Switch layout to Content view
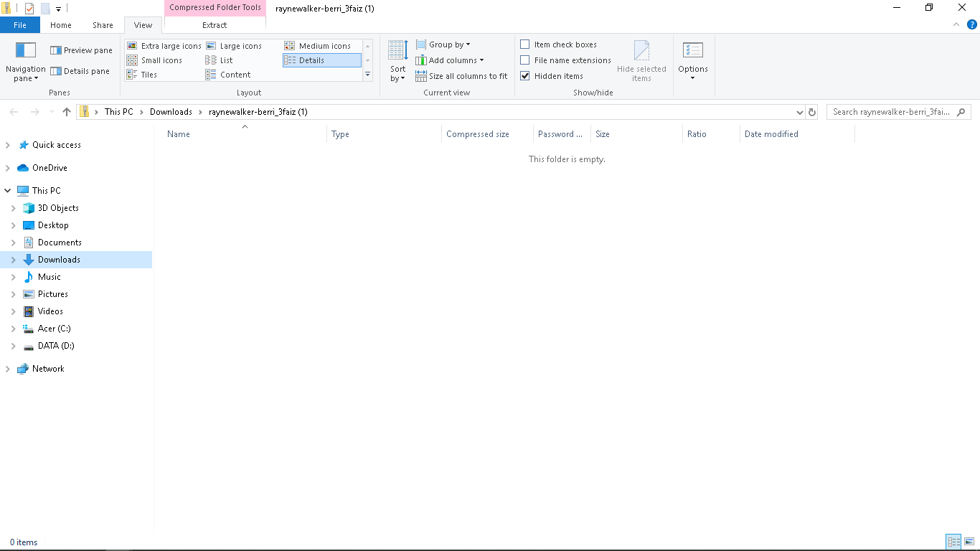This screenshot has width=980, height=551. [x=228, y=75]
